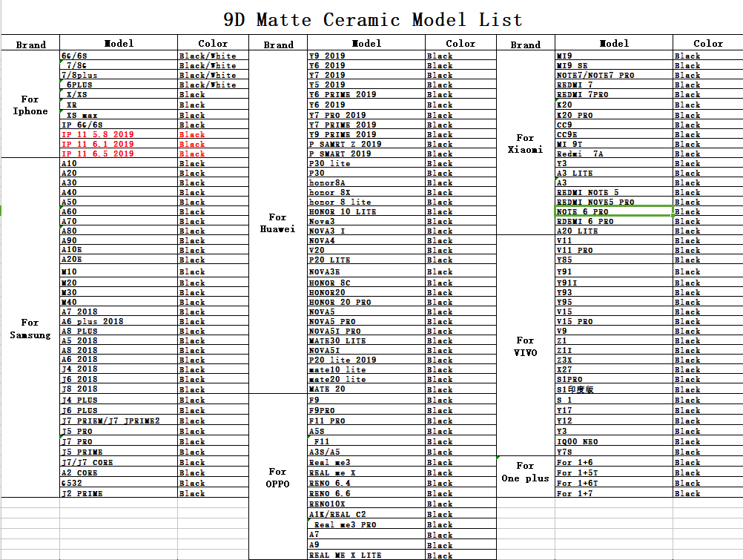Click the "For Huawei" brand cell
The width and height of the screenshot is (743, 560).
(x=277, y=223)
